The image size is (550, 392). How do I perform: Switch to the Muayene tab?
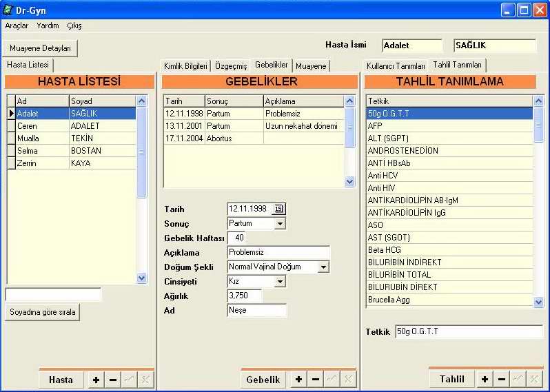pyautogui.click(x=311, y=66)
